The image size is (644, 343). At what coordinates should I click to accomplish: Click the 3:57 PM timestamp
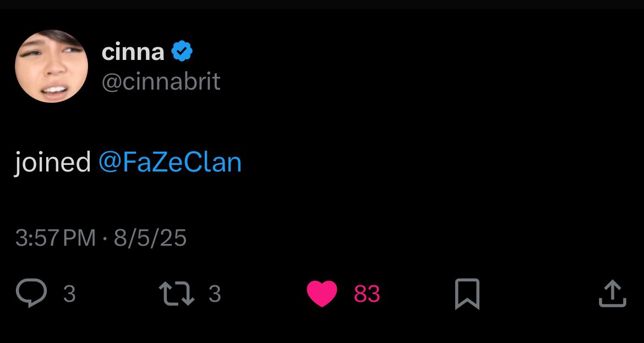pyautogui.click(x=56, y=238)
